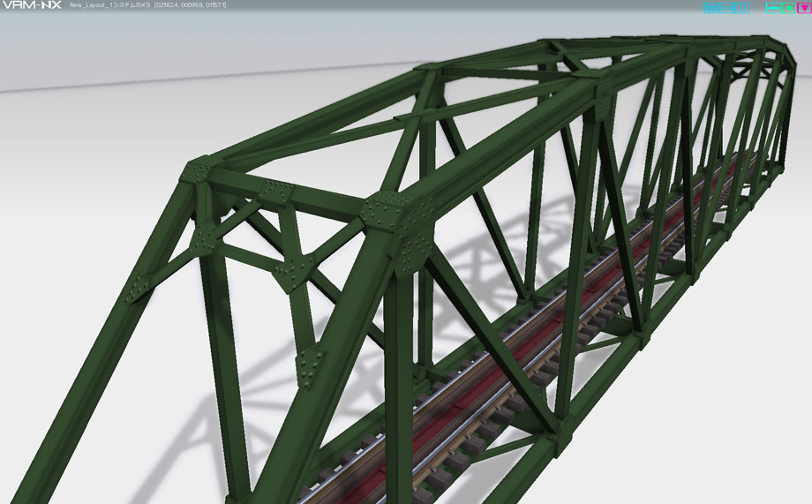Click the New_Layout_1 system camera title
The width and height of the screenshot is (812, 504).
click(110, 5)
